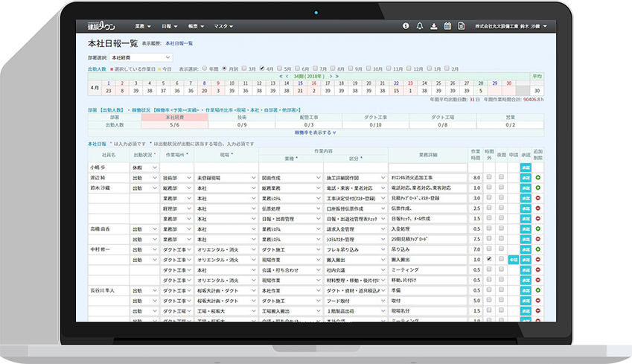This screenshot has height=364, width=632.
Task: Select day 22 in the April calendar
Action: pyautogui.click(x=396, y=83)
